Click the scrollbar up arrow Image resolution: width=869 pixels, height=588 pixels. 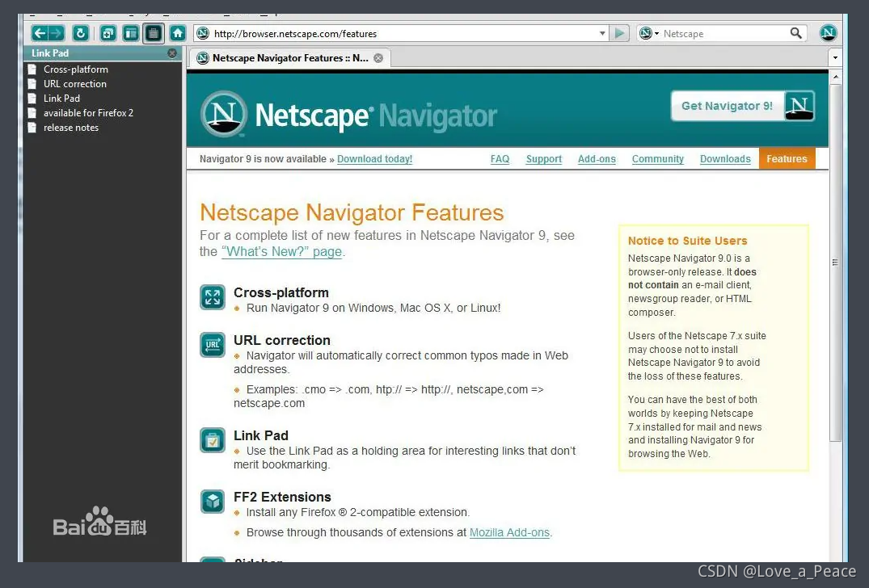pos(835,76)
